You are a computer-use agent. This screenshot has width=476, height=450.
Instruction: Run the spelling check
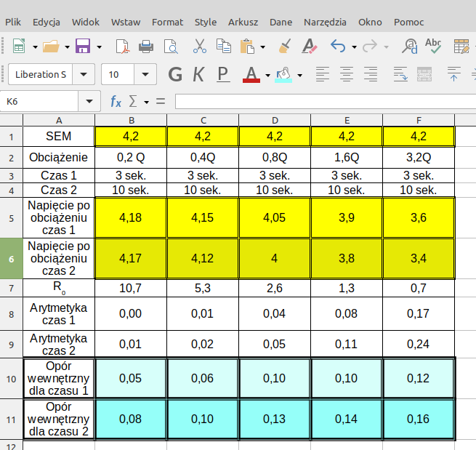[x=433, y=47]
